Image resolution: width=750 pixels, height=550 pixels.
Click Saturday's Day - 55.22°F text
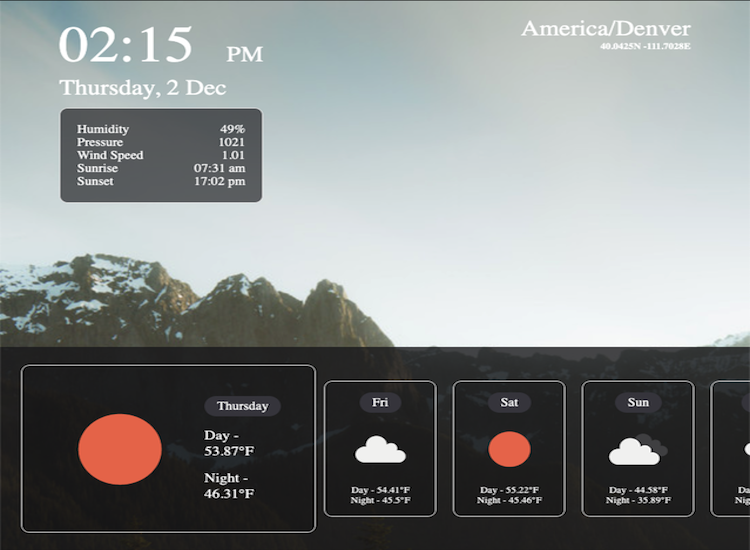pos(509,490)
